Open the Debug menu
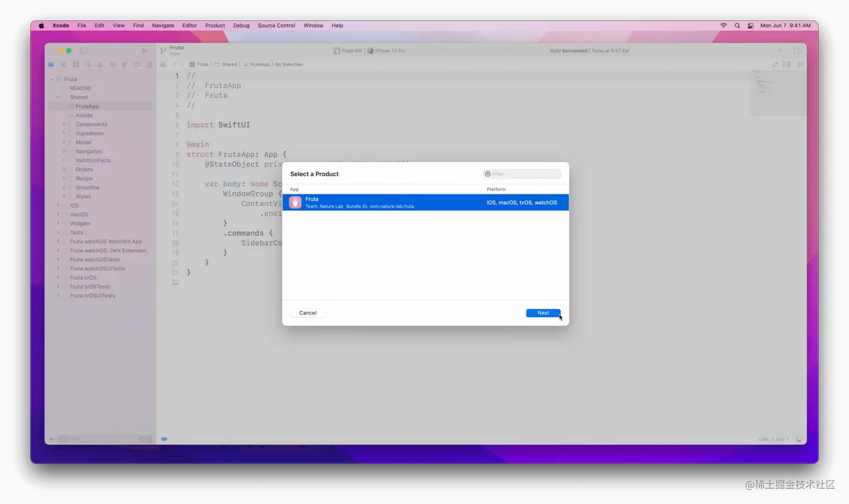 pos(241,25)
